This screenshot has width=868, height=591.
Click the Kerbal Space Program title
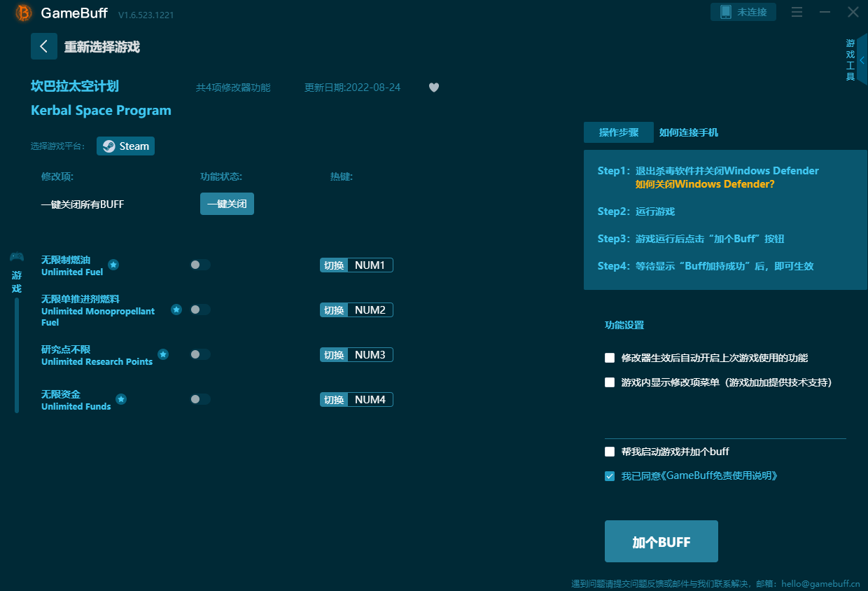pos(101,111)
